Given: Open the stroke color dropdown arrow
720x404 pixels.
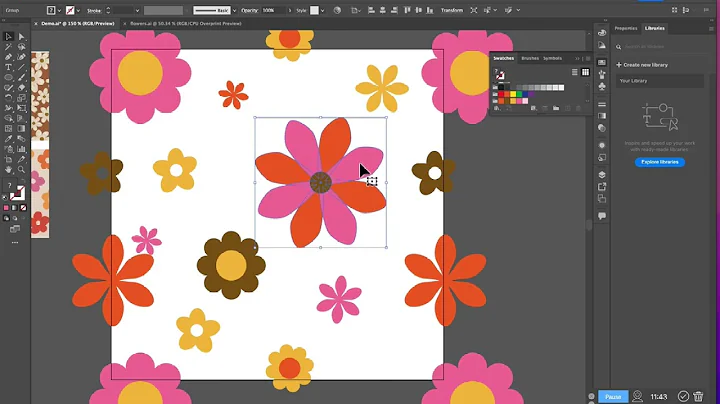Looking at the screenshot, I should coord(78,10).
